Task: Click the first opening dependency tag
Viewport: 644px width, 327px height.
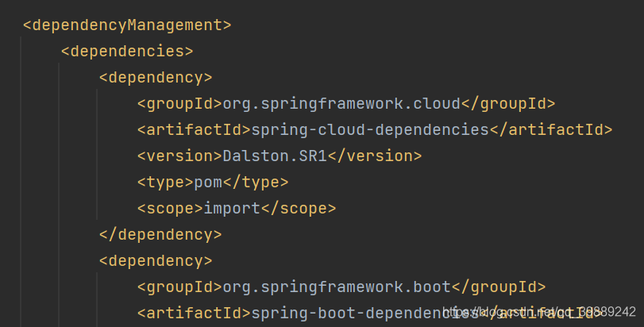Action: tap(156, 78)
